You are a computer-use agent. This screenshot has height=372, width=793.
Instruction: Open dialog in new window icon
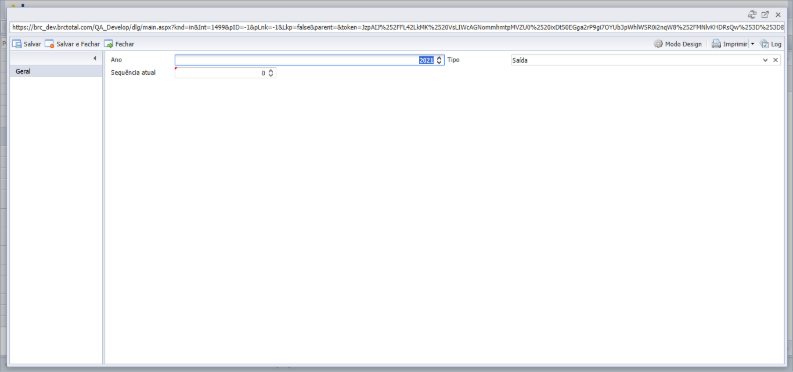765,15
